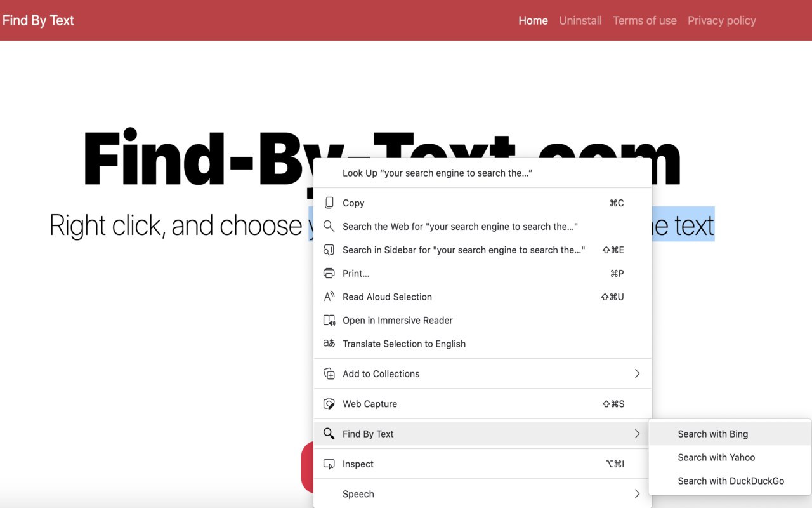Choose Search with Yahoo

(730, 457)
